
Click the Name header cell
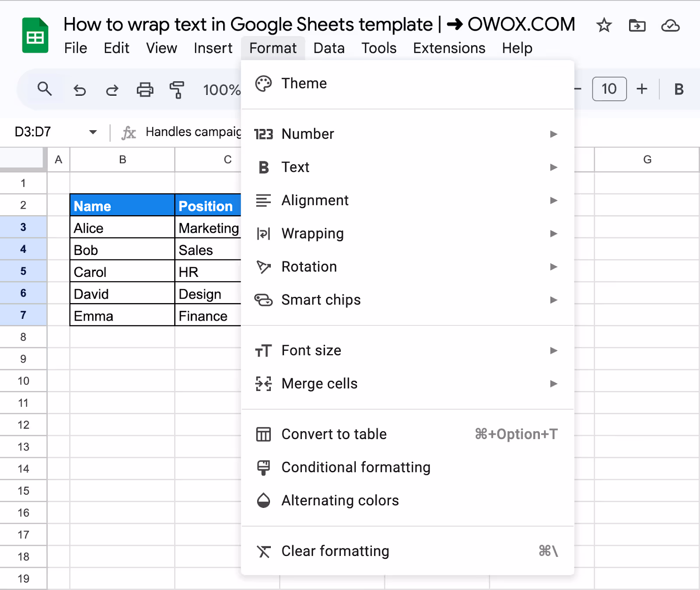pos(122,205)
